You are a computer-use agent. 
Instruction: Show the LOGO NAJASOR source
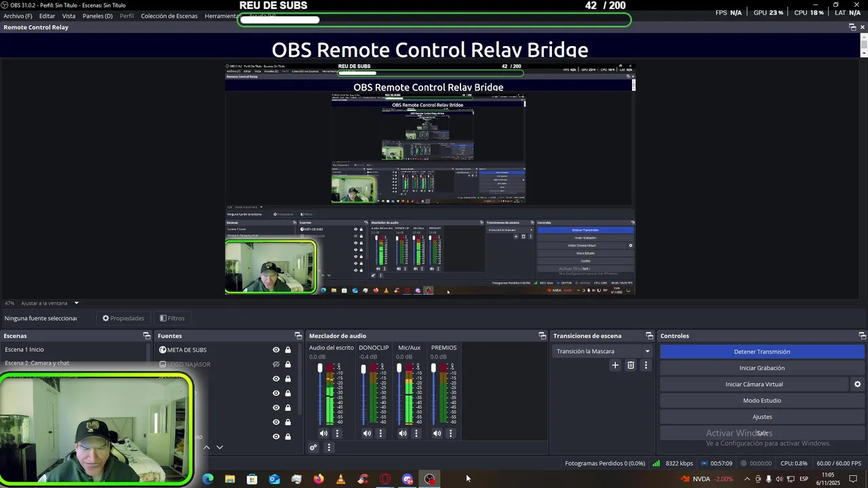click(x=276, y=364)
